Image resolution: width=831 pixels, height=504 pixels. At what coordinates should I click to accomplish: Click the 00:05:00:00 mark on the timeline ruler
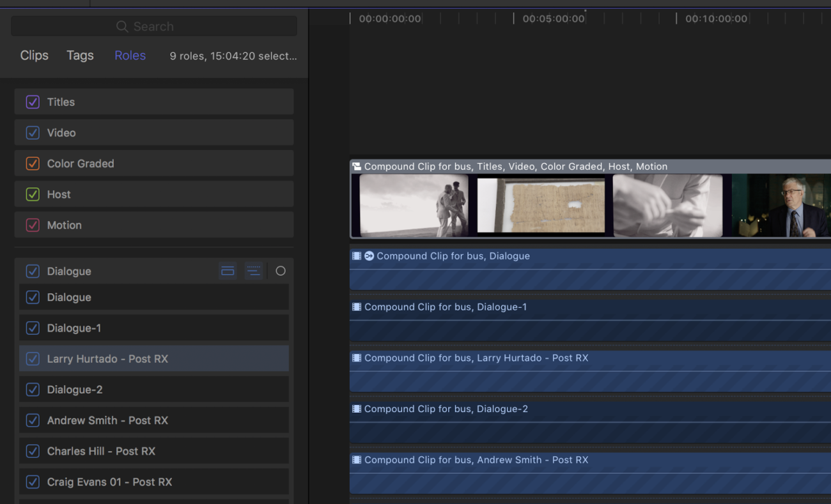pos(552,17)
